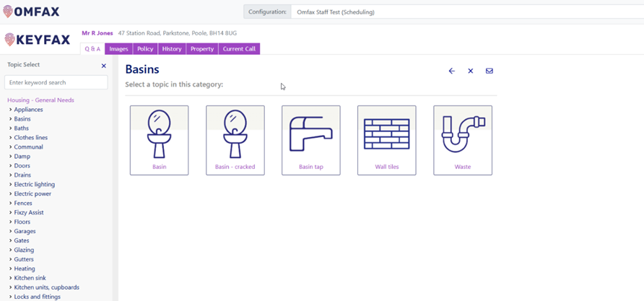Image resolution: width=644 pixels, height=301 pixels.
Task: Click the back arrow icon
Action: [x=452, y=71]
